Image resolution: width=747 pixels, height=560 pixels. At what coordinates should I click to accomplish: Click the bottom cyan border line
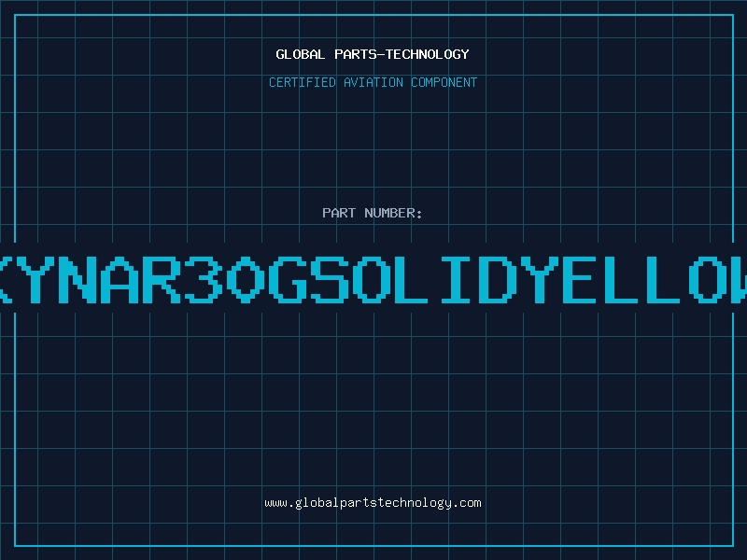click(374, 546)
